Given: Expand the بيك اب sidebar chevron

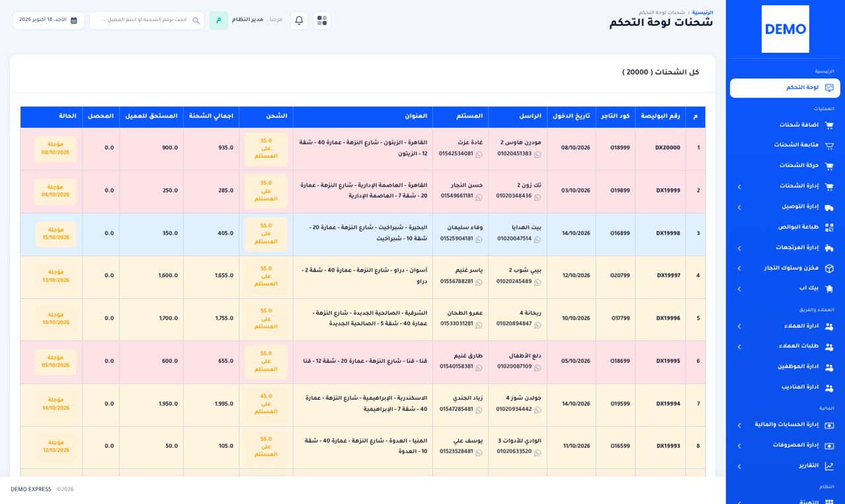Looking at the screenshot, I should coord(739,289).
